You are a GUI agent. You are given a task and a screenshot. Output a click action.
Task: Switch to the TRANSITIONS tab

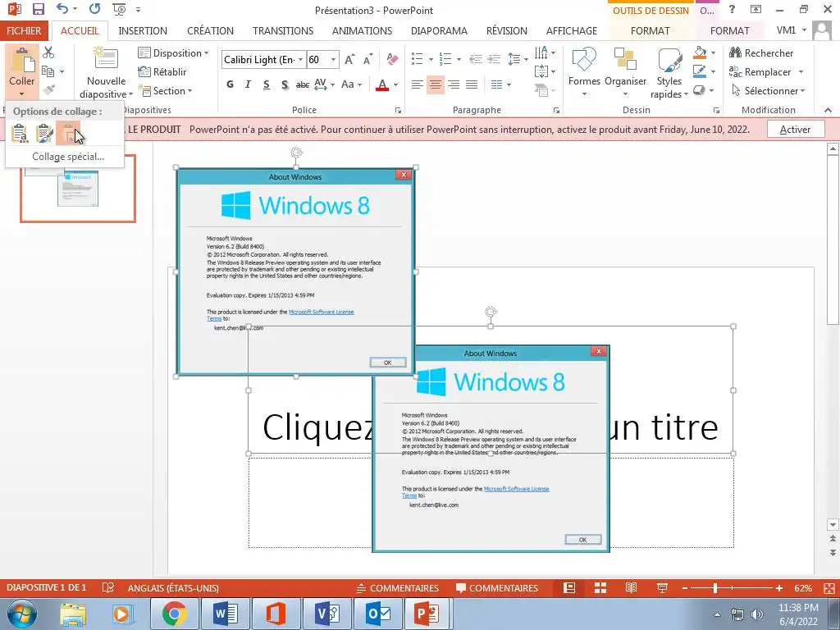tap(283, 30)
